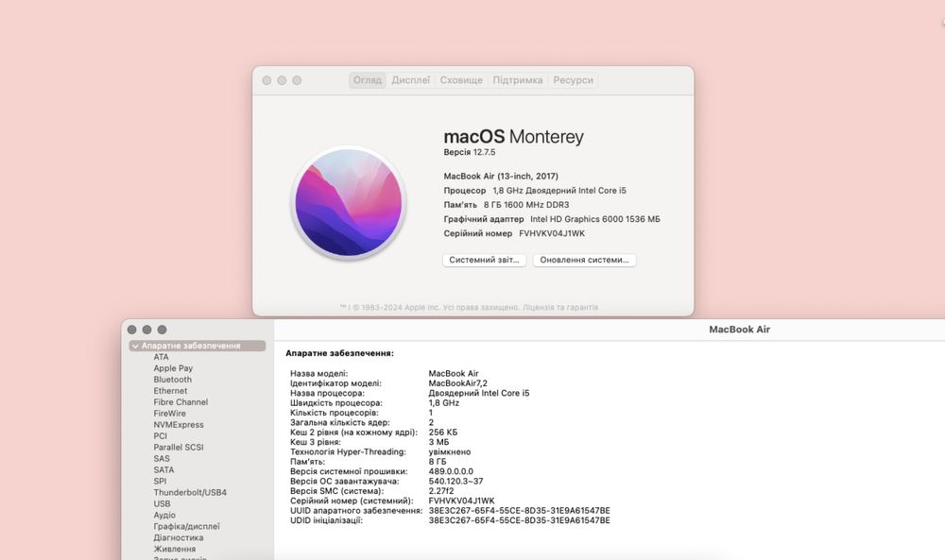945x560 pixels.
Task: Click the 8 ГБ 1600 MHz DDR3 memory text
Action: [526, 205]
